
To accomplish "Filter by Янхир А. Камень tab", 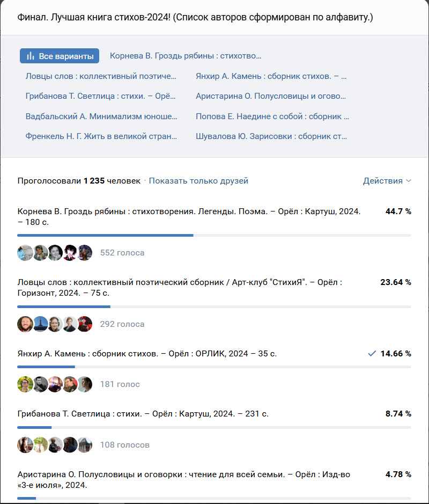I will [x=271, y=76].
